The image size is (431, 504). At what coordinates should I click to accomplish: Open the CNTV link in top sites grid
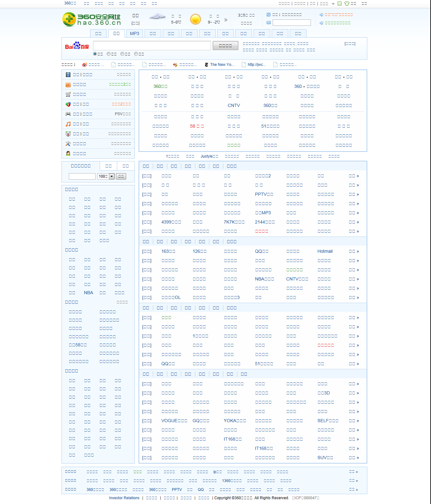tap(234, 105)
